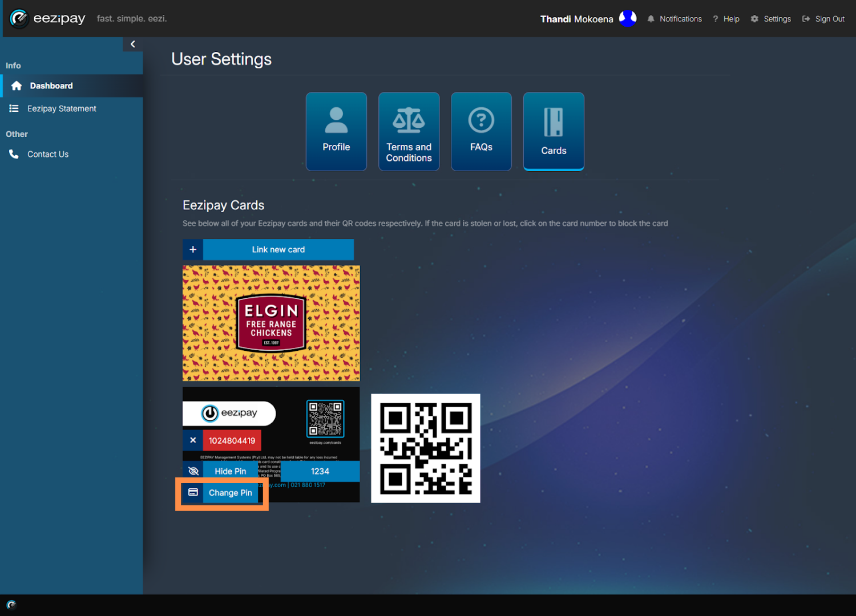Collapse the sidebar with the chevron arrow
This screenshot has height=616, width=856.
(133, 44)
